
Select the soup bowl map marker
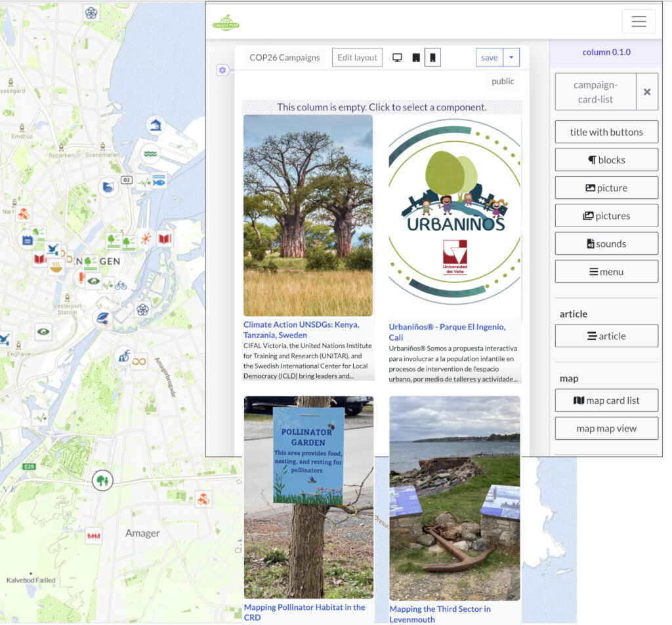pos(56,267)
